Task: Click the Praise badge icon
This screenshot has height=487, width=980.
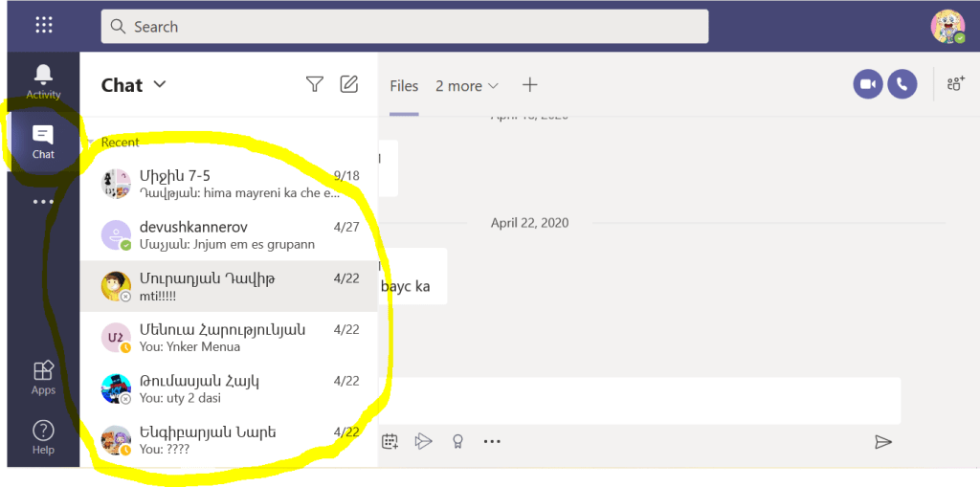Action: (x=457, y=441)
